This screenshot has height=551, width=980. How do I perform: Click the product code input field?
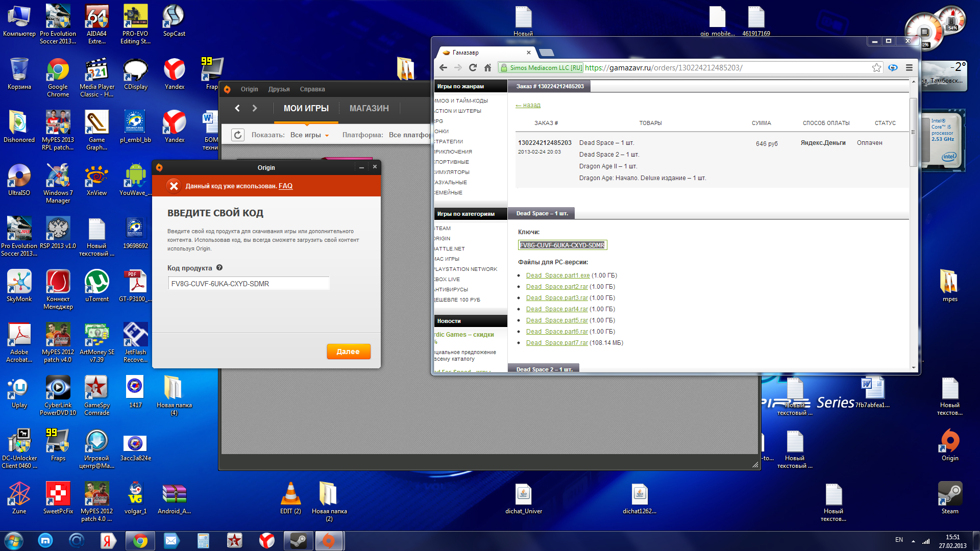tap(249, 284)
